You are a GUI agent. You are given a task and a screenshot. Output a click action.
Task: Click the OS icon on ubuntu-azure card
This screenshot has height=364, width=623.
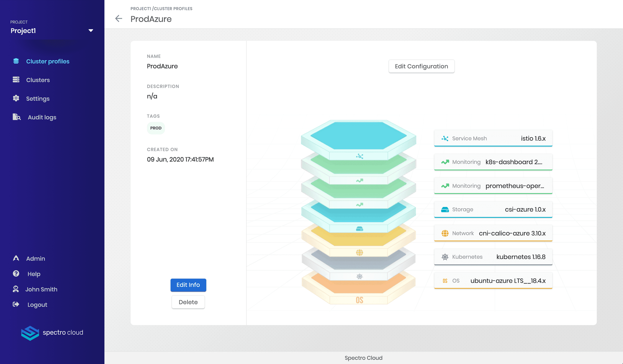(445, 281)
